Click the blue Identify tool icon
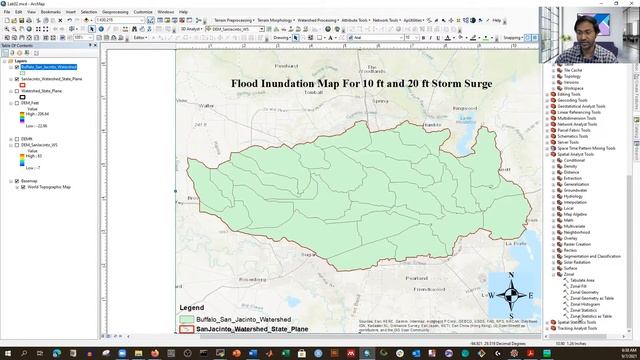The height and width of the screenshot is (360, 640). pos(101,29)
